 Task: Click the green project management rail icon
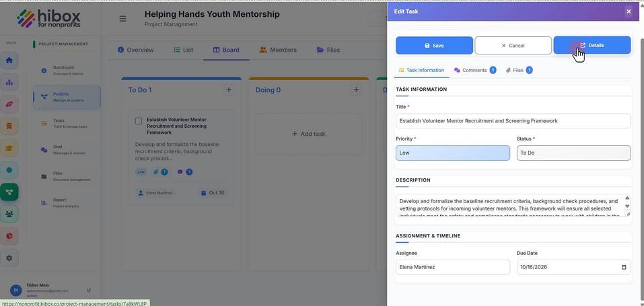tap(9, 192)
